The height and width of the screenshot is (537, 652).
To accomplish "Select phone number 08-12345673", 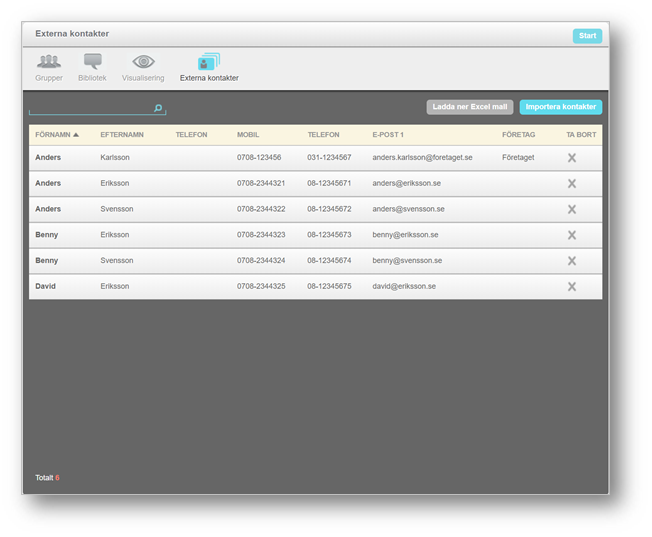I will click(x=329, y=235).
